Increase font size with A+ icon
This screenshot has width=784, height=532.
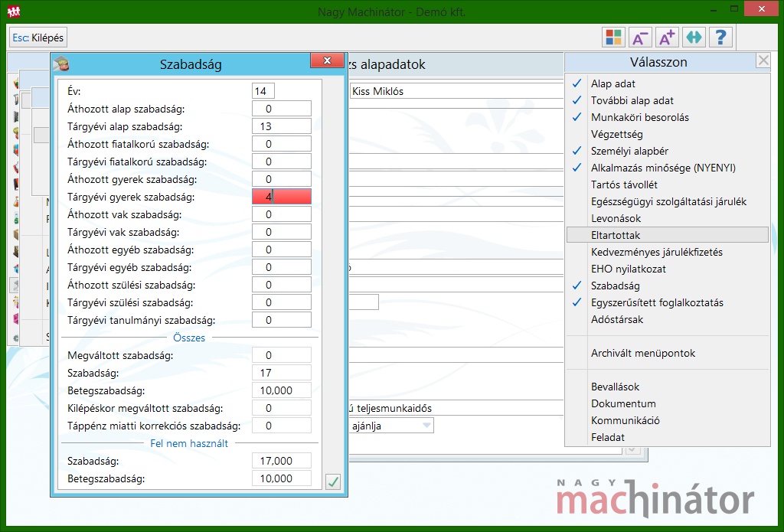667,38
